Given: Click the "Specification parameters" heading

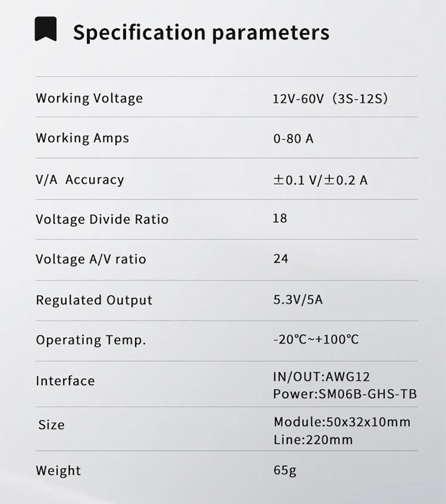Looking at the screenshot, I should (201, 32).
